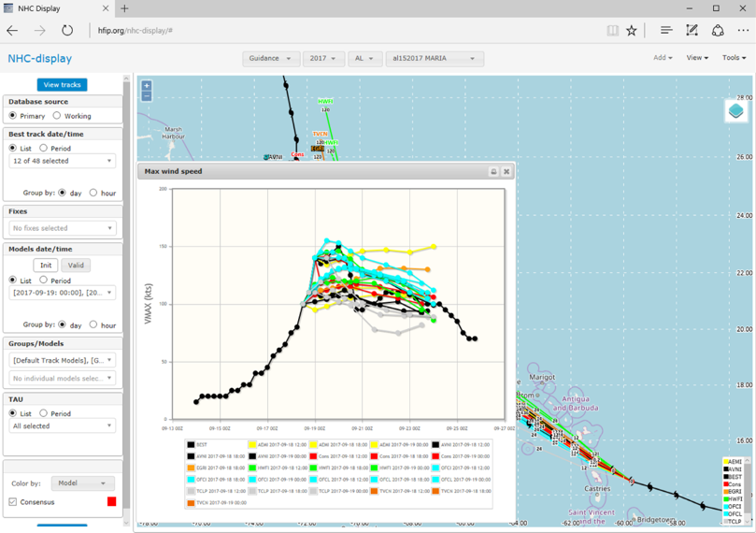Add page to favorites with star icon
The height and width of the screenshot is (533, 756).
coord(632,30)
